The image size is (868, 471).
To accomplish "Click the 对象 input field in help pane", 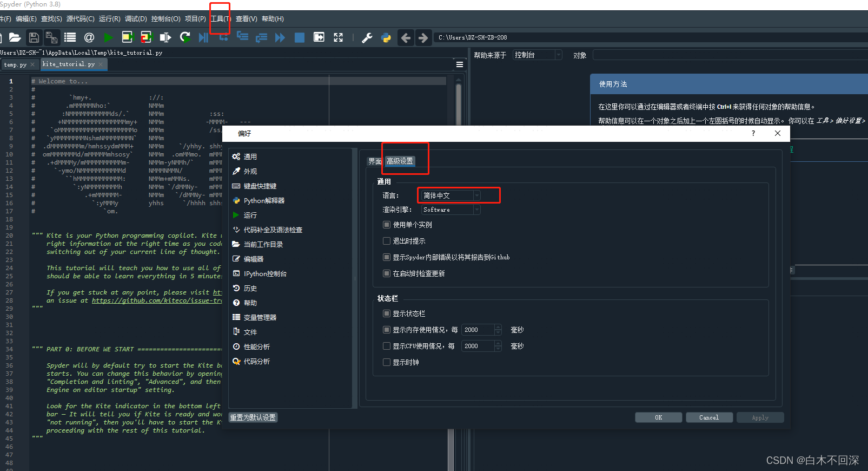I will (730, 55).
